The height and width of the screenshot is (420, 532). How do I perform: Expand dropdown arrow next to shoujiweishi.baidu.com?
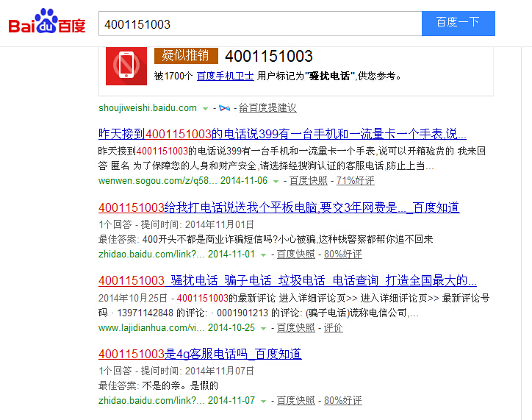click(x=205, y=109)
